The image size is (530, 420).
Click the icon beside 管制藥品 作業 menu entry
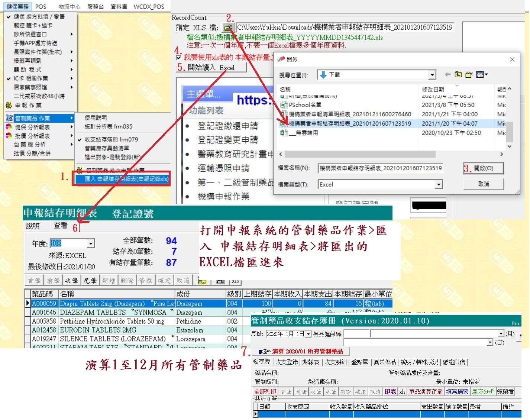tap(9, 118)
